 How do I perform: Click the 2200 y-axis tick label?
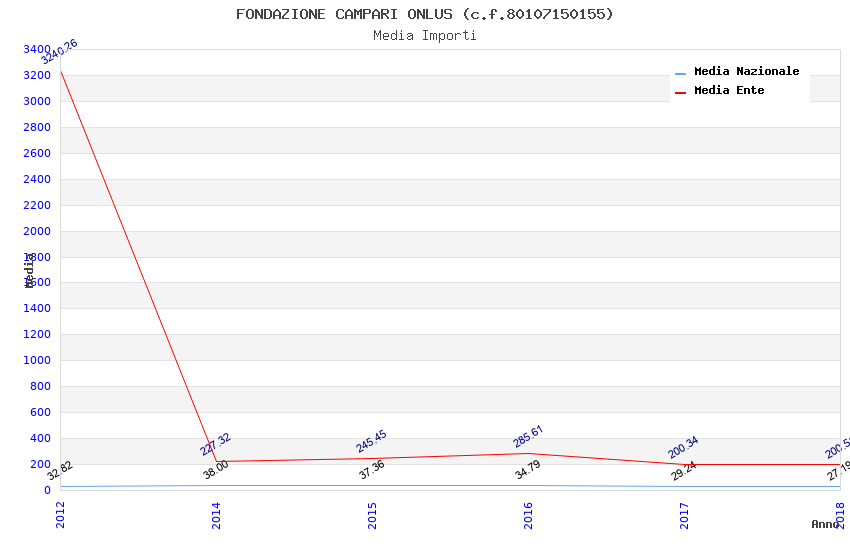pos(37,205)
